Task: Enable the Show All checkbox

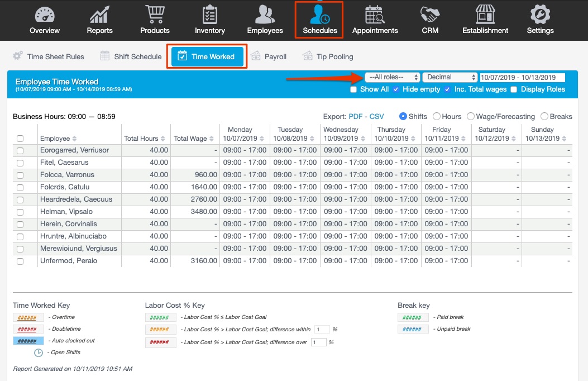Action: [353, 89]
